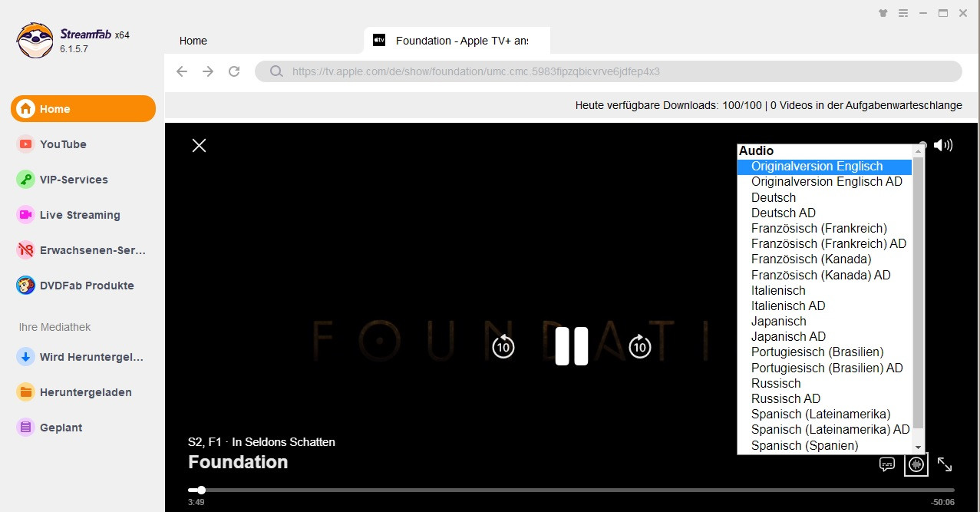The image size is (980, 512).
Task: Click the DVDFab Produkte icon
Action: click(26, 286)
